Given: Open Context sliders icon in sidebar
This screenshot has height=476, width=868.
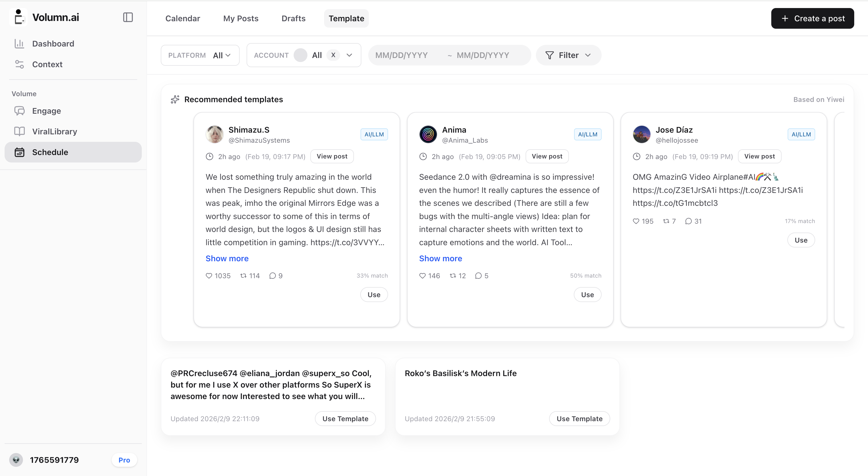Looking at the screenshot, I should click(x=19, y=64).
